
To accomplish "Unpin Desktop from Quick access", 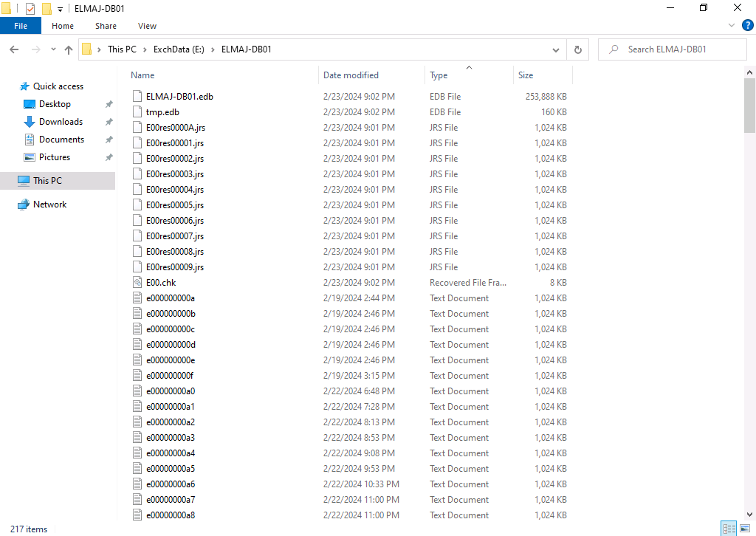I will [x=109, y=103].
